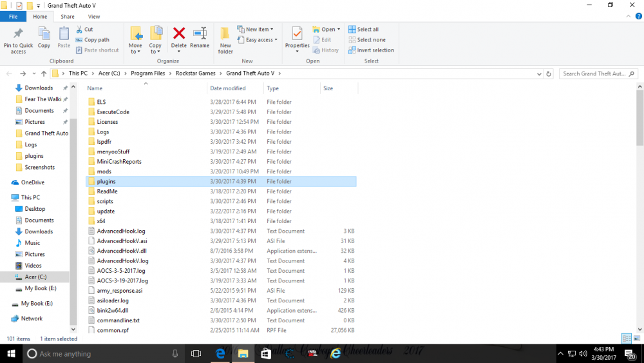Switch to large thumbnails view icon
644x363 pixels.
click(x=637, y=338)
